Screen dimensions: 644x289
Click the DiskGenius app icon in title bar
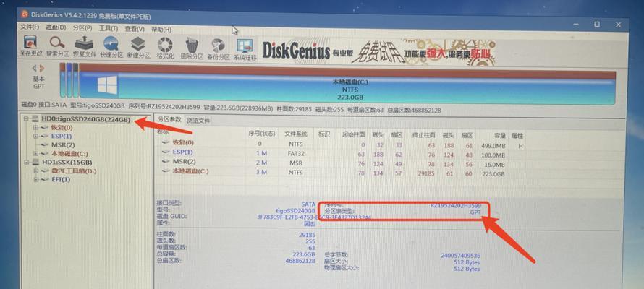pos(24,15)
